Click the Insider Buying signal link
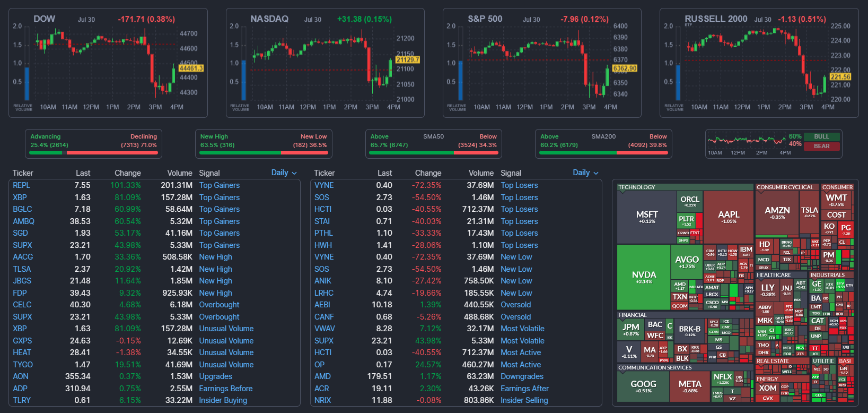 pyautogui.click(x=223, y=400)
